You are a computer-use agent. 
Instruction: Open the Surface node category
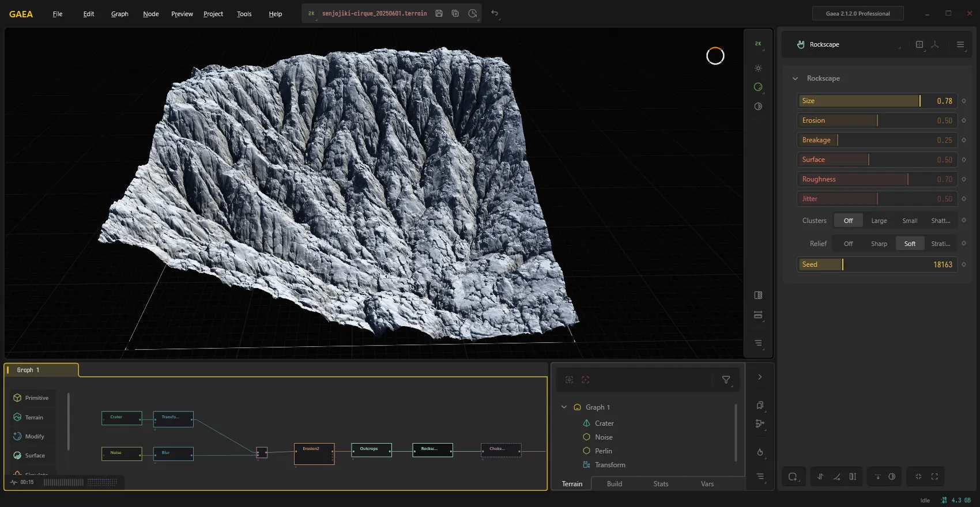click(x=32, y=456)
